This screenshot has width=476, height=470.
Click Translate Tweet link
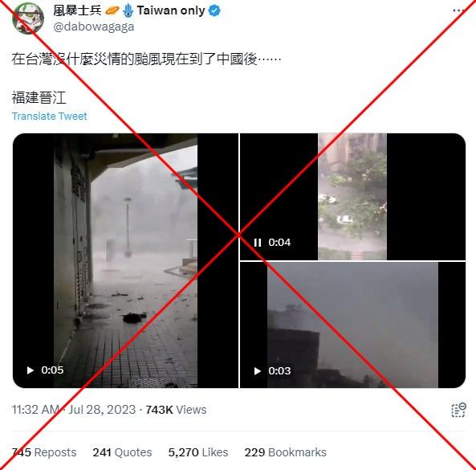[x=50, y=116]
